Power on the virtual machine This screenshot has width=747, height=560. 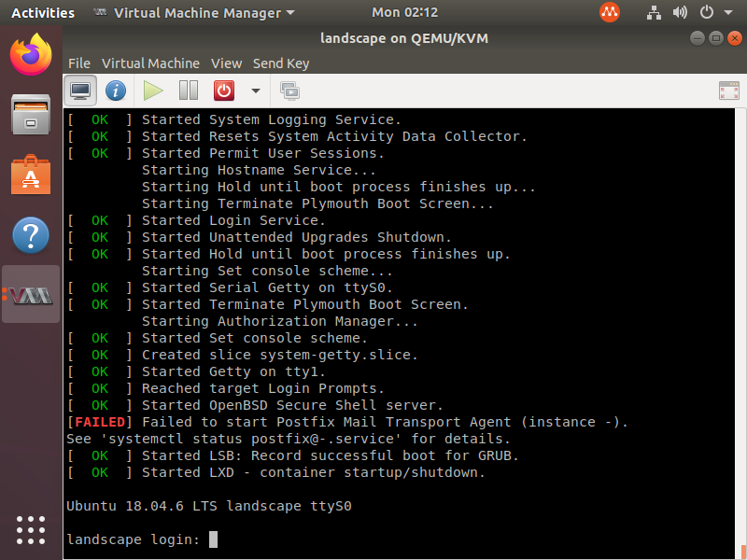point(153,91)
